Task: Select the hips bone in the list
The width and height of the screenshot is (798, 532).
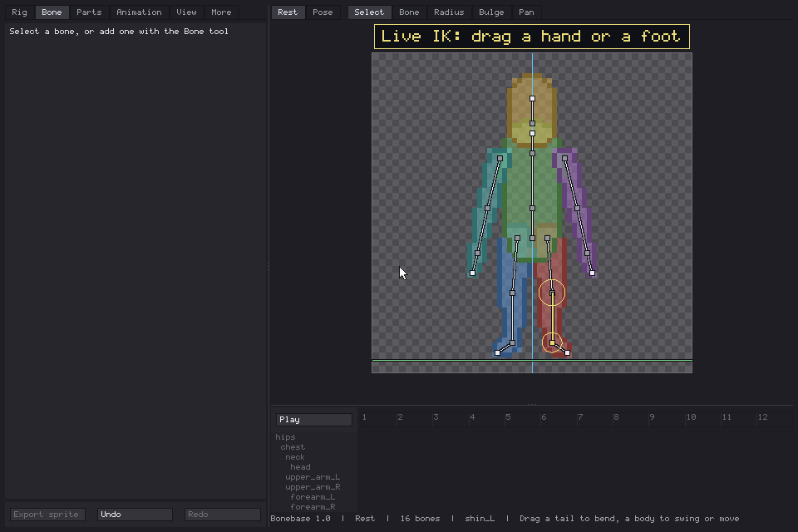Action: (285, 436)
